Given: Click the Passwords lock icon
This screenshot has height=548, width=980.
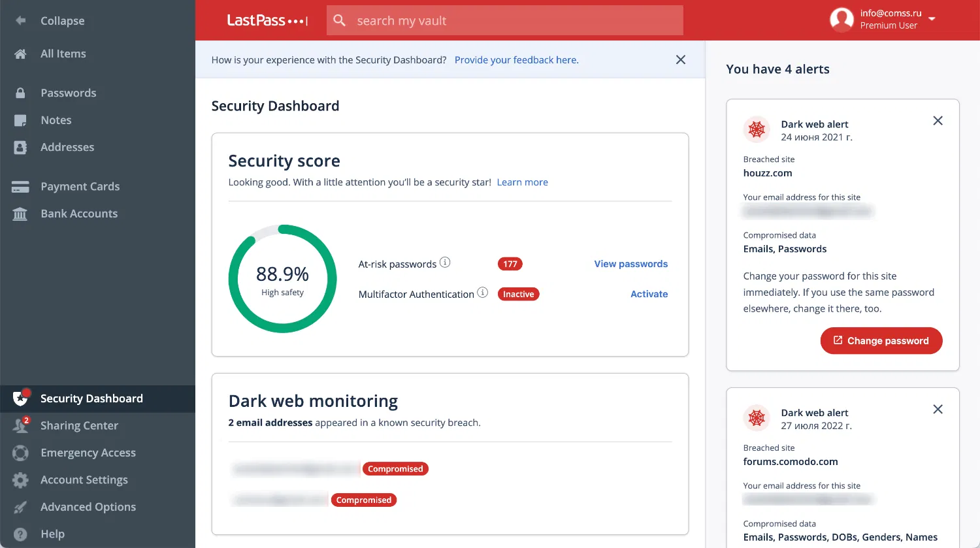Looking at the screenshot, I should 20,93.
